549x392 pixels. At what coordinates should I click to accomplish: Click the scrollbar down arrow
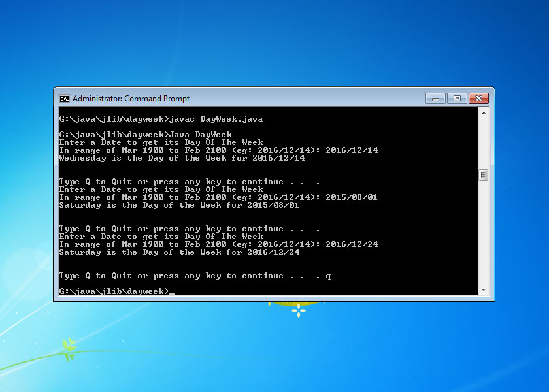click(x=484, y=289)
